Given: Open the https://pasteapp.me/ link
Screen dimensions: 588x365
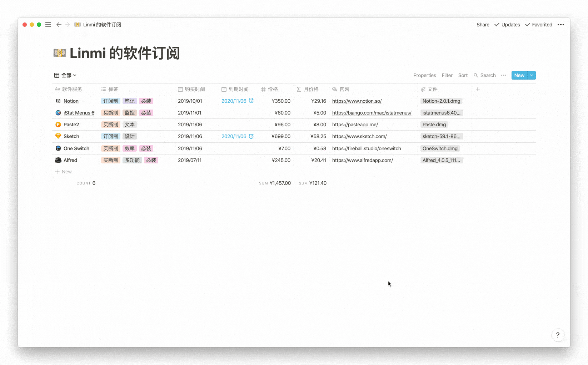Looking at the screenshot, I should 355,125.
